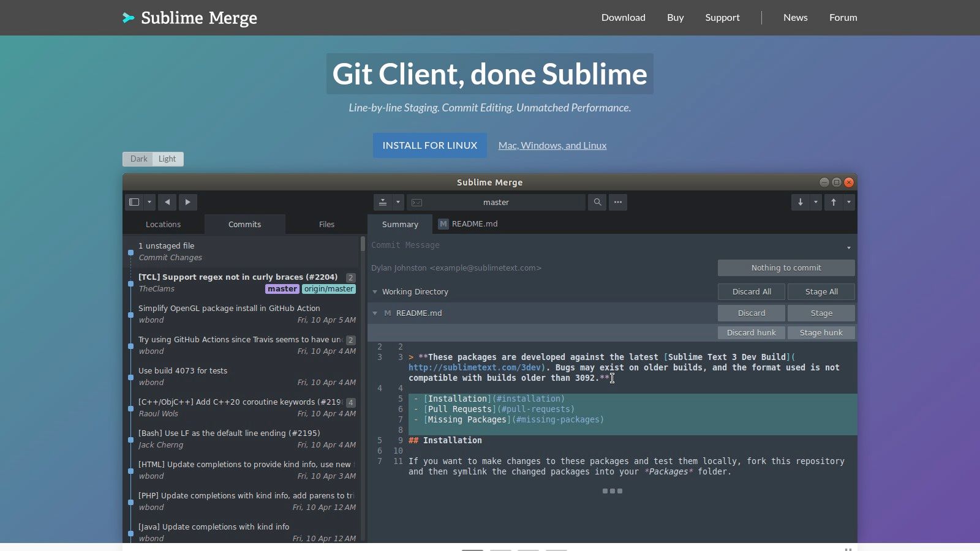980x551 pixels.
Task: Open the Download page
Action: (x=623, y=17)
